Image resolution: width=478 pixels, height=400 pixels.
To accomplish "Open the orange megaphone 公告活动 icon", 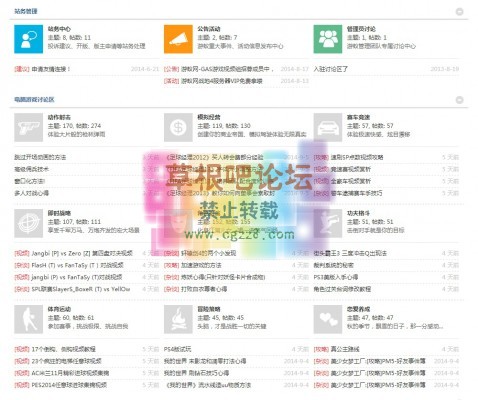I will (x=178, y=39).
